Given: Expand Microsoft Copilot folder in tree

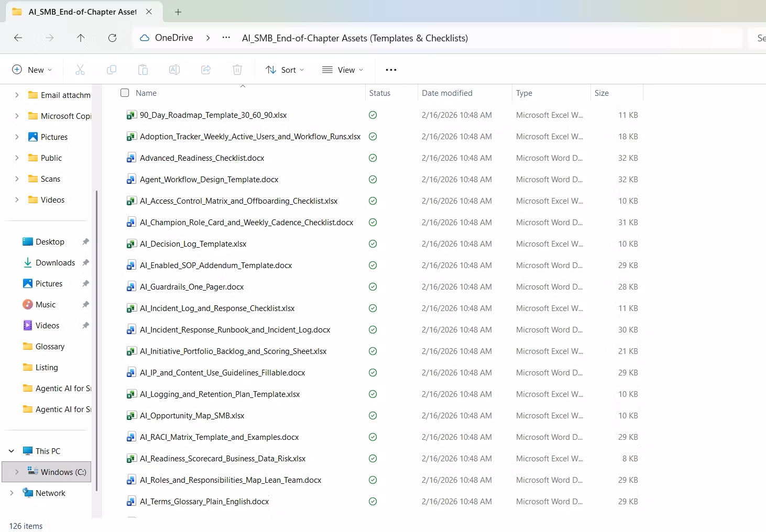Looking at the screenshot, I should coord(17,116).
